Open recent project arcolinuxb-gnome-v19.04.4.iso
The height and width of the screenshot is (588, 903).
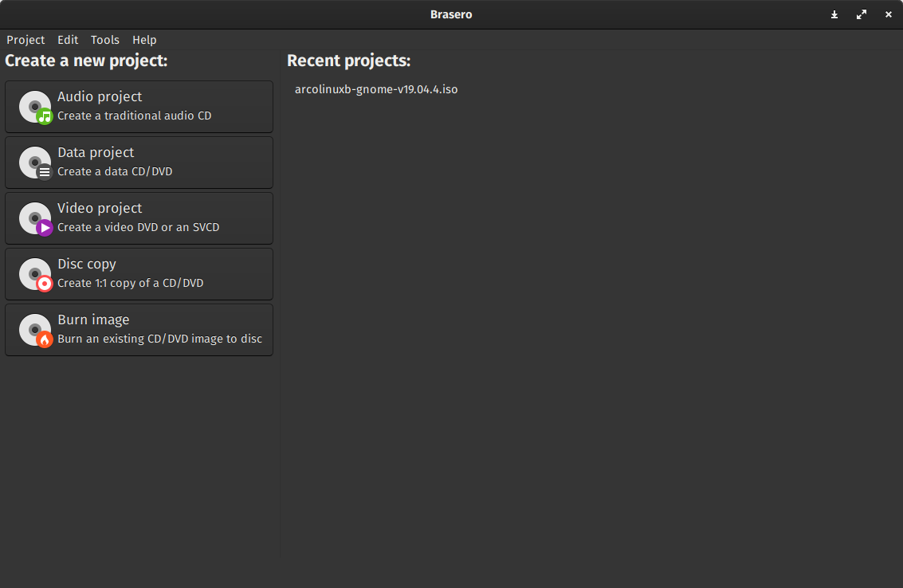coord(376,89)
